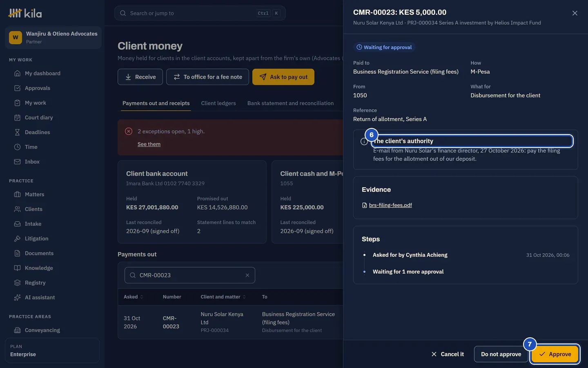Click the client's authority info icon
This screenshot has height=368, width=588.
pos(364,141)
